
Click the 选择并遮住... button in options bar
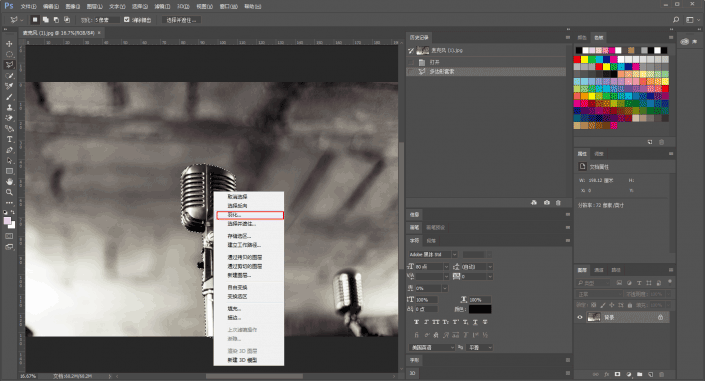click(x=181, y=20)
